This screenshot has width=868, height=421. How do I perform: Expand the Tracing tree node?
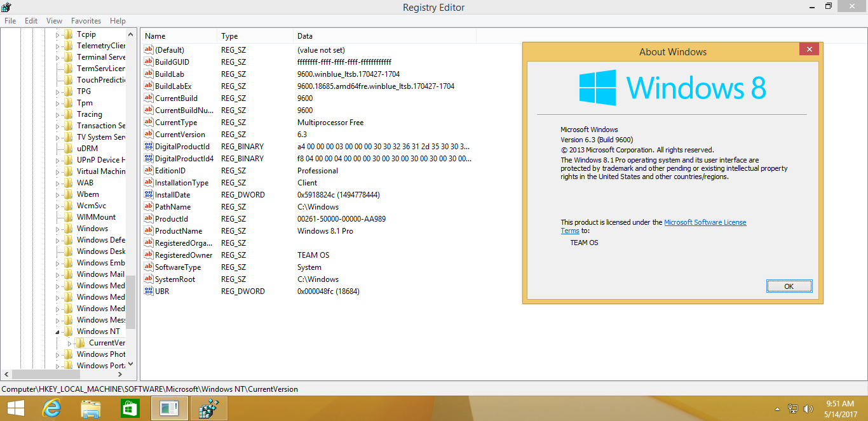coord(57,115)
